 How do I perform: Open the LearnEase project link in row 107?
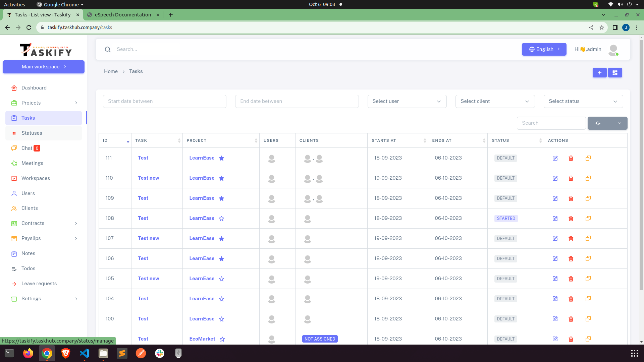(202, 238)
